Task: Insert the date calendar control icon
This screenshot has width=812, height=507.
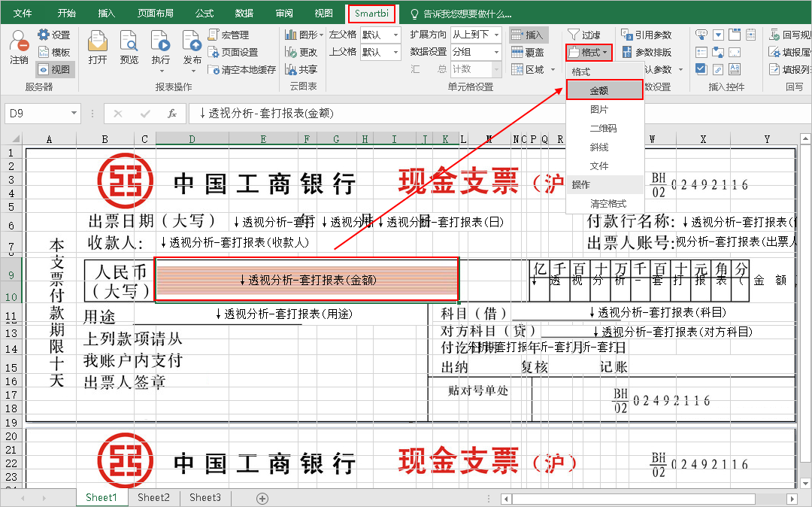Action: pyautogui.click(x=751, y=35)
